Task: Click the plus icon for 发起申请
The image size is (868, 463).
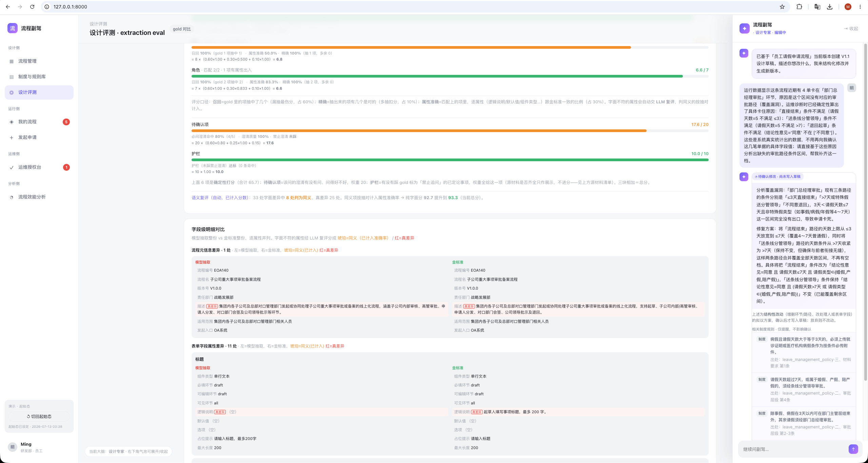Action: coord(12,138)
